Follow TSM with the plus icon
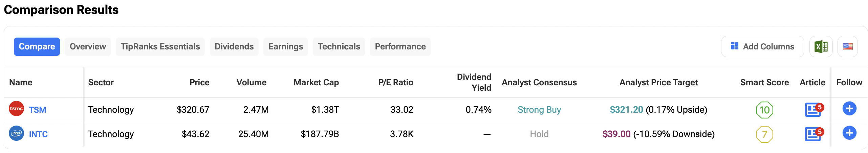The image size is (868, 153). pos(849,109)
